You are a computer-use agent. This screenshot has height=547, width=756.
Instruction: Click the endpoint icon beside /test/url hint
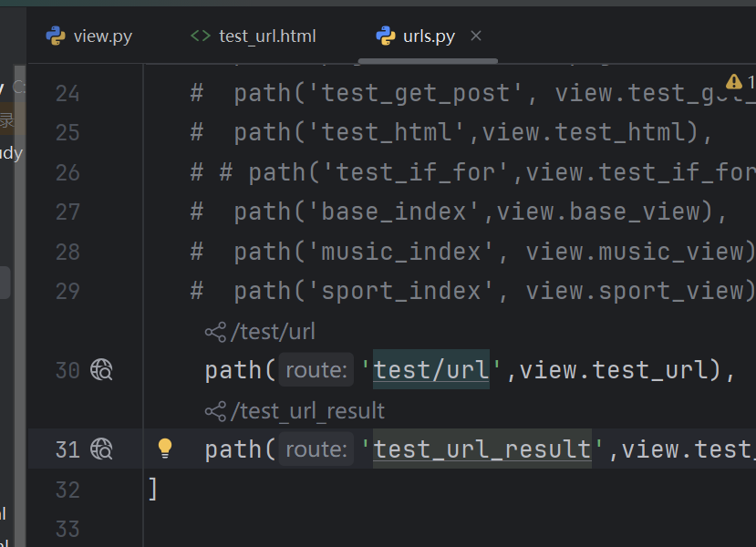point(215,332)
